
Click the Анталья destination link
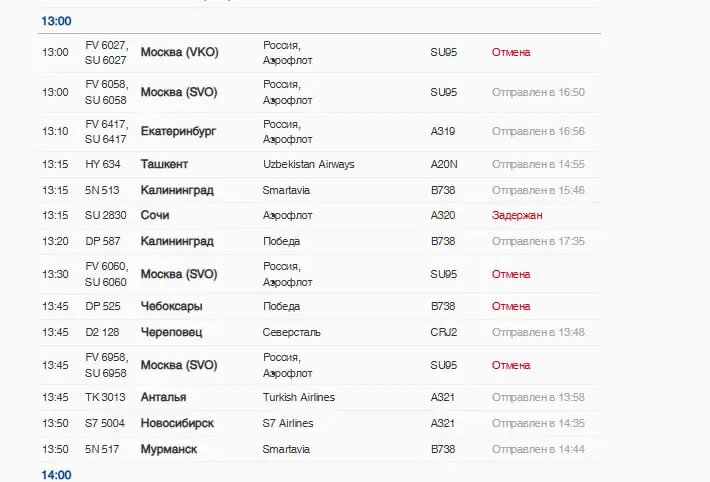(164, 397)
